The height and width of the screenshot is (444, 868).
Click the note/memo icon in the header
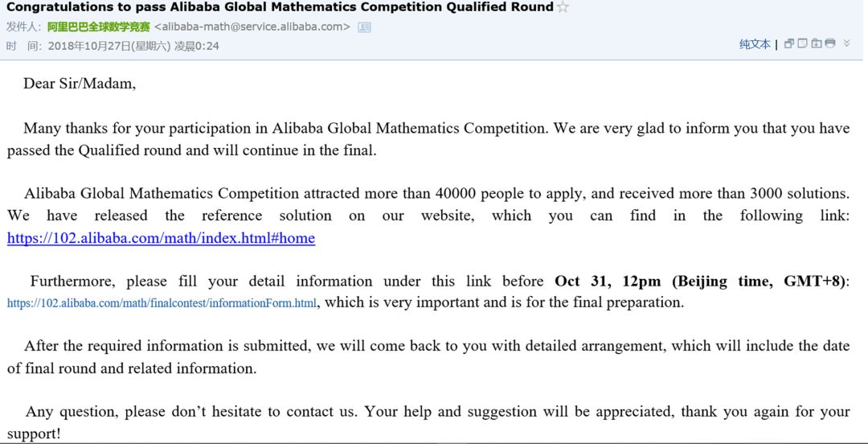(803, 43)
